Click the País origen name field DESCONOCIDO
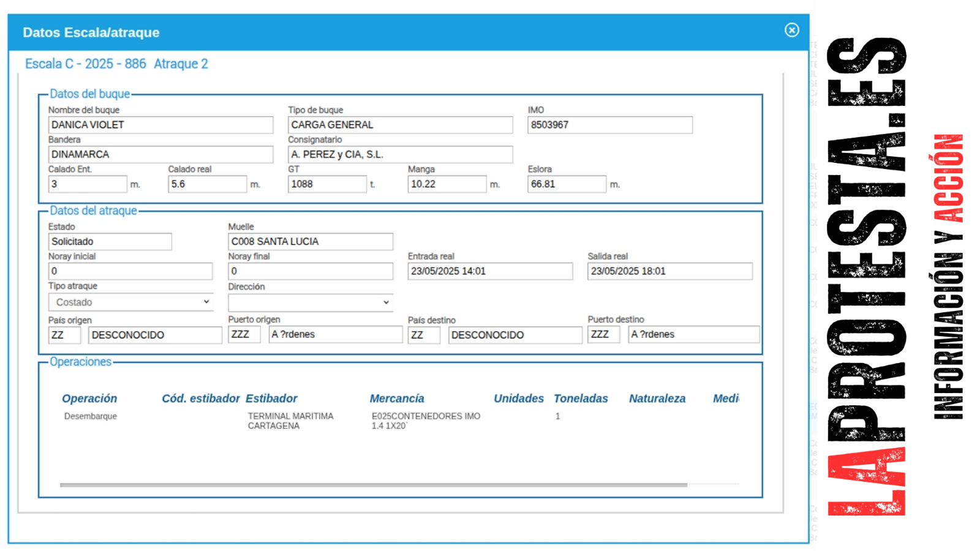The width and height of the screenshot is (980, 551). tap(156, 335)
